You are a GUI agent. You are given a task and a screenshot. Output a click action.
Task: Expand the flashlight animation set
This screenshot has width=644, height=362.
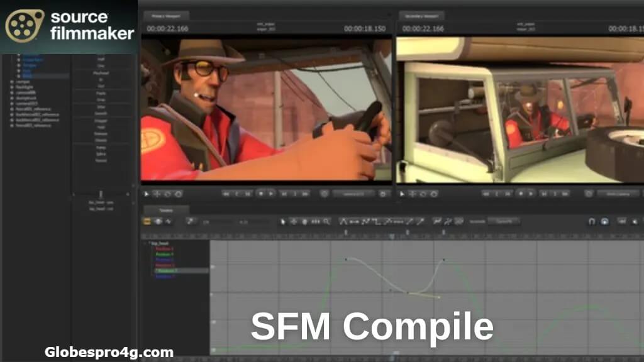[11, 86]
